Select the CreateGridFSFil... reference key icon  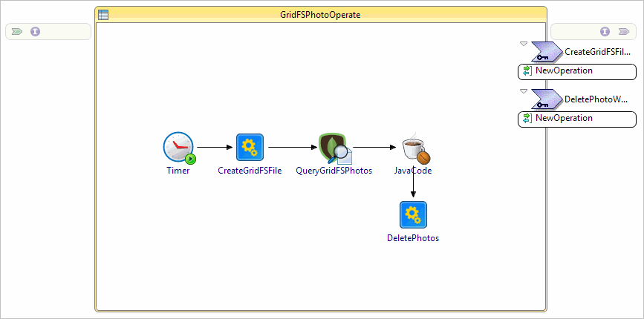[x=547, y=52]
